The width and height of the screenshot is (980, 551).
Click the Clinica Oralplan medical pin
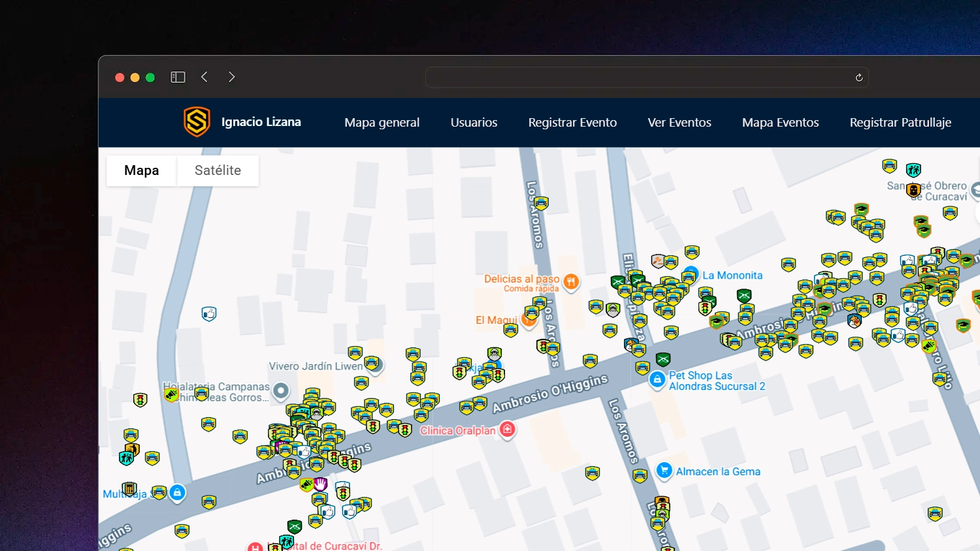[x=508, y=430]
